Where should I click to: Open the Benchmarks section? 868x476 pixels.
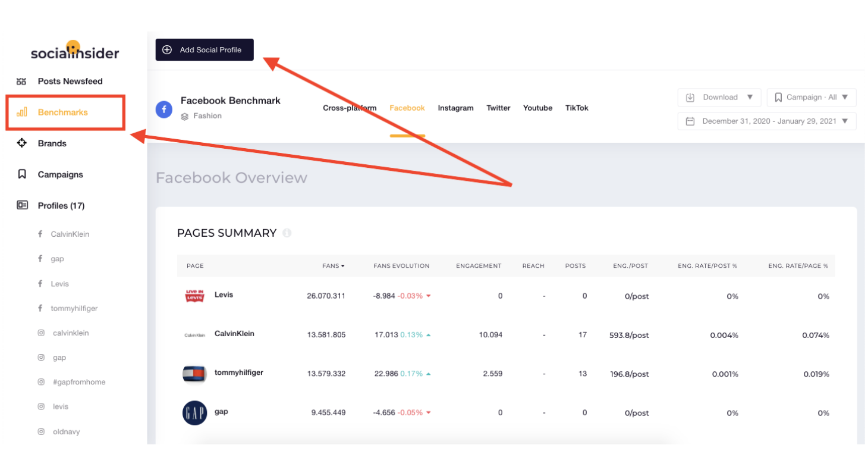pos(65,112)
